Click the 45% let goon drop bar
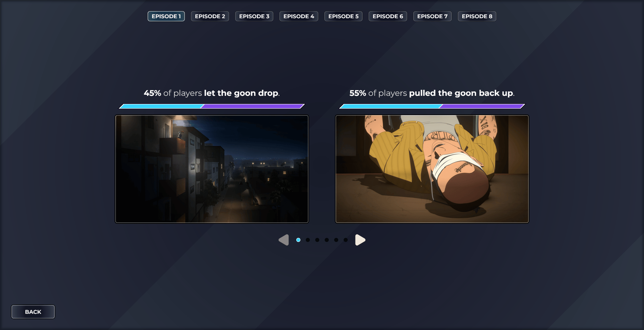The height and width of the screenshot is (330, 644). [x=212, y=106]
